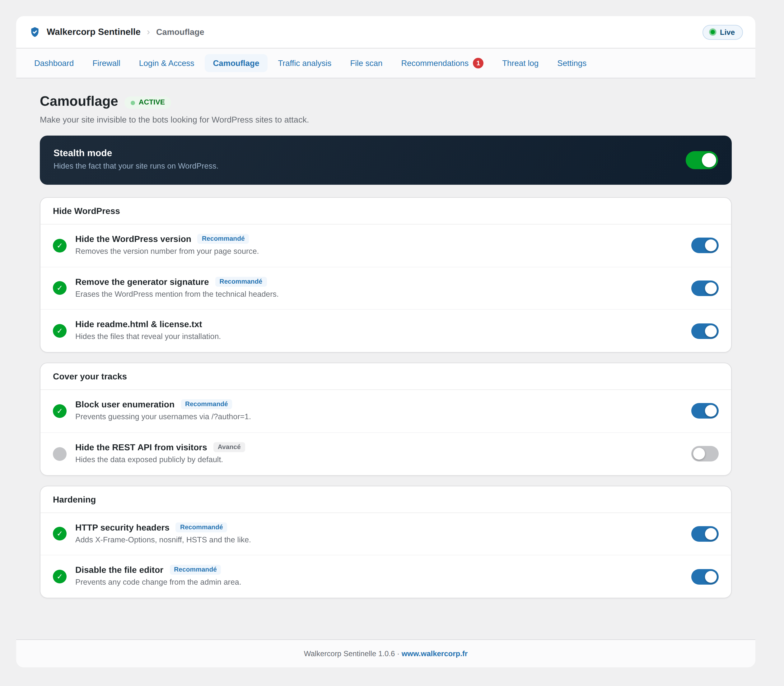This screenshot has width=784, height=686.
Task: Click the text 'Erases the WordPress mention from the technical headers.'
Action: click(x=177, y=294)
